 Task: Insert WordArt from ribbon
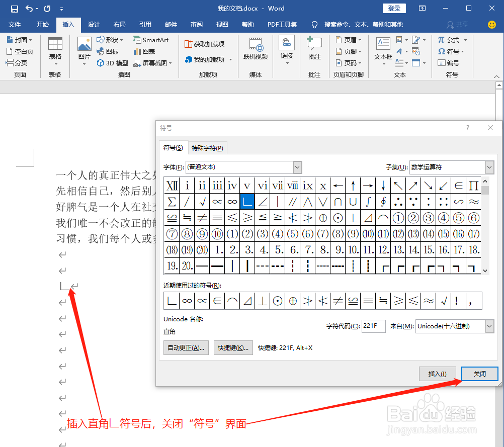pos(401,51)
